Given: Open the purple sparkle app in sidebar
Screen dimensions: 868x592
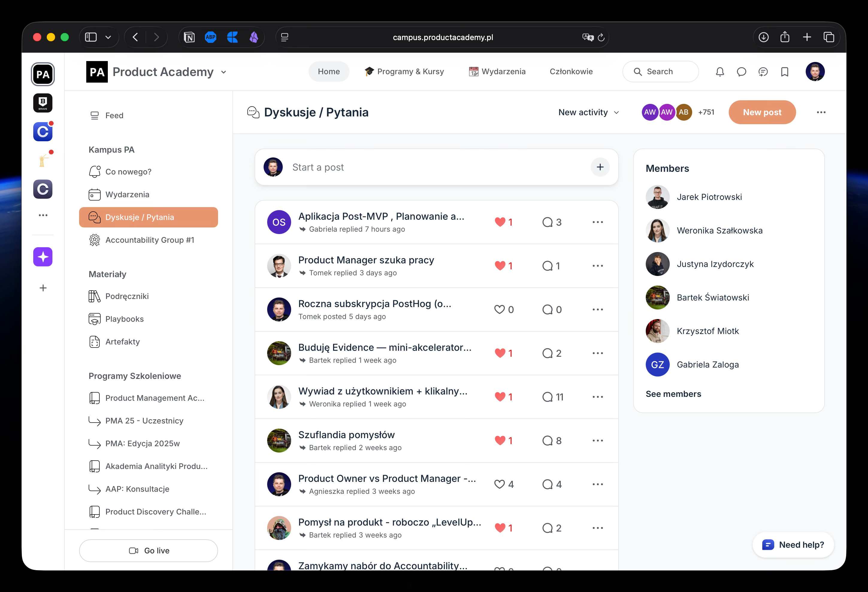Looking at the screenshot, I should [43, 257].
